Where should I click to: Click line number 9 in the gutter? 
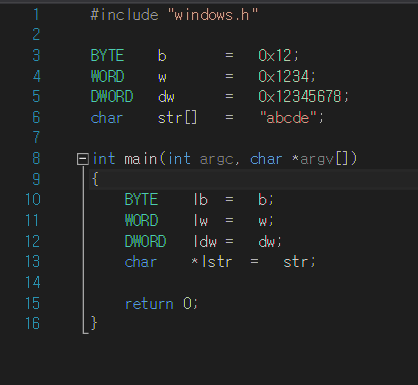(x=36, y=180)
